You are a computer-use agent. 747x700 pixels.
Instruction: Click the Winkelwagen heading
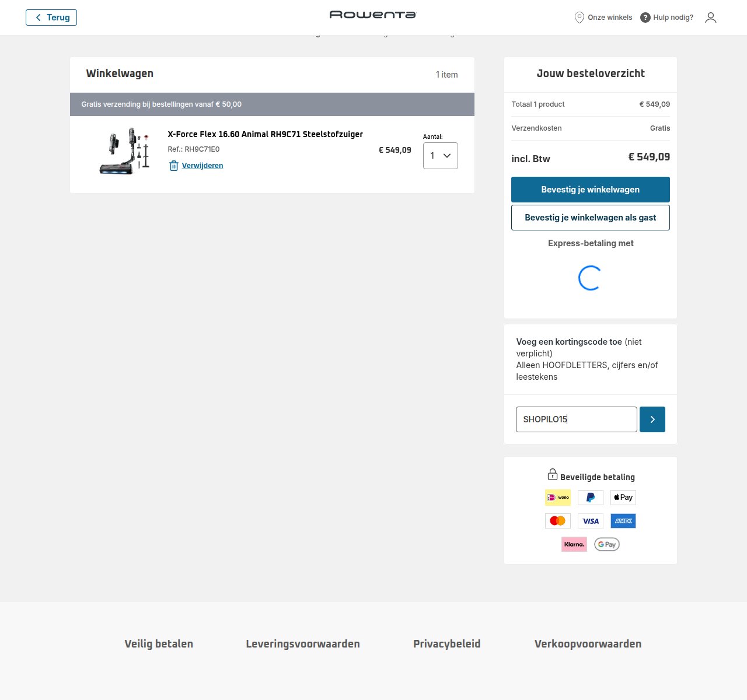pyautogui.click(x=120, y=73)
